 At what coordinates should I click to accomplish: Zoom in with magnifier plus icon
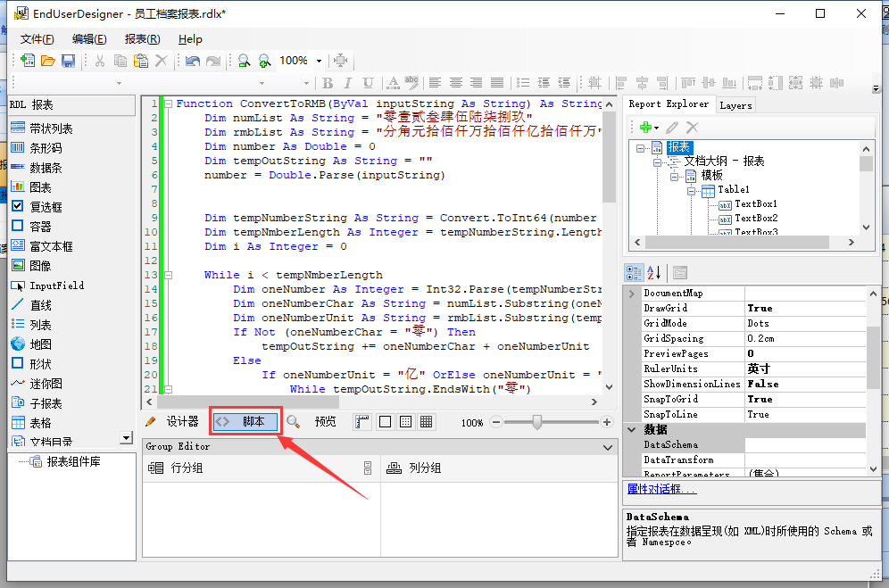(x=265, y=61)
